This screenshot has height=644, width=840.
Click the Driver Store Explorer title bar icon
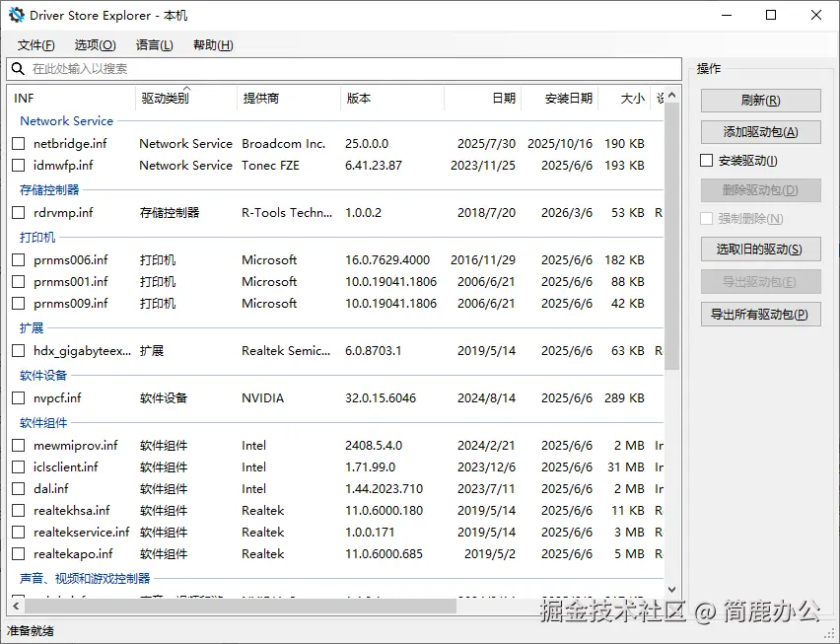pos(15,15)
